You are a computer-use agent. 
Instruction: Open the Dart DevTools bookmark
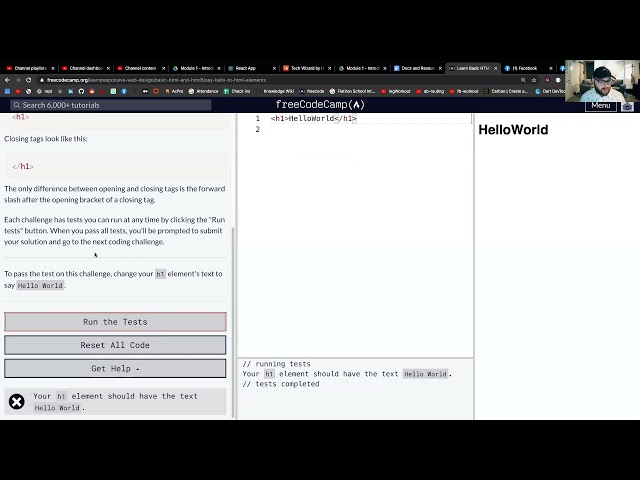click(550, 91)
